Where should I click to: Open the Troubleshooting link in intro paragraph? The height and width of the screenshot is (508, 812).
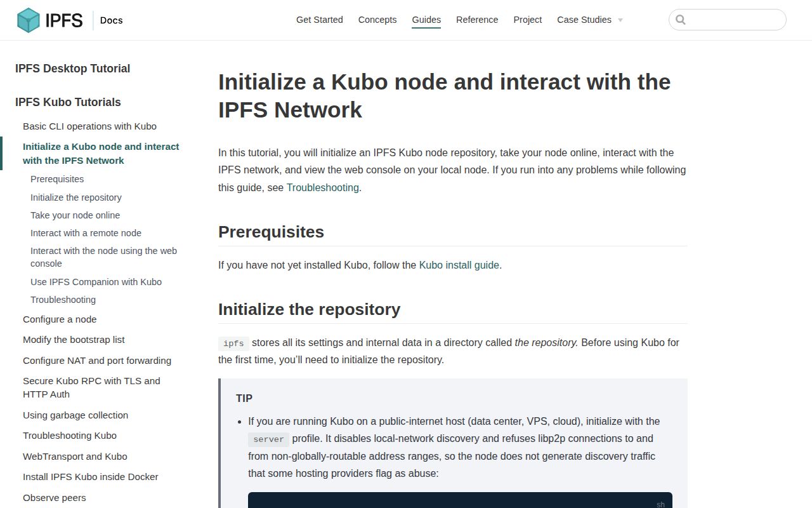323,187
